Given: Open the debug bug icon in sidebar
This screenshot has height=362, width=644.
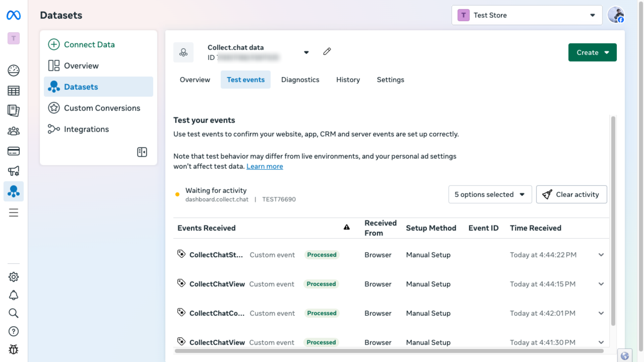Looking at the screenshot, I should click(13, 349).
